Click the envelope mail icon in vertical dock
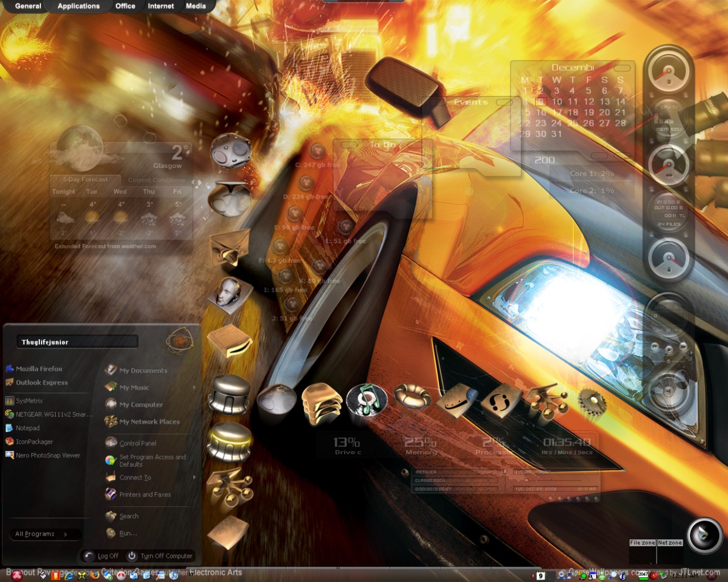 (230, 247)
